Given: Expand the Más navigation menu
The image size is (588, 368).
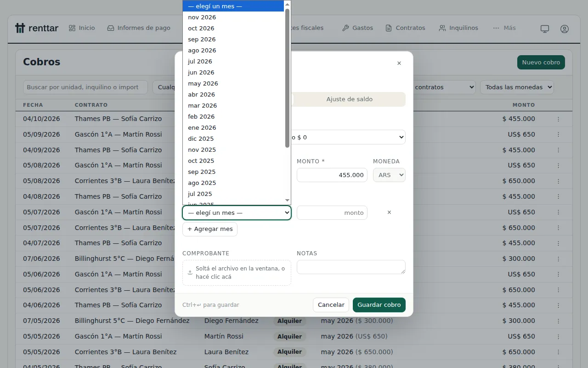Looking at the screenshot, I should pyautogui.click(x=504, y=28).
